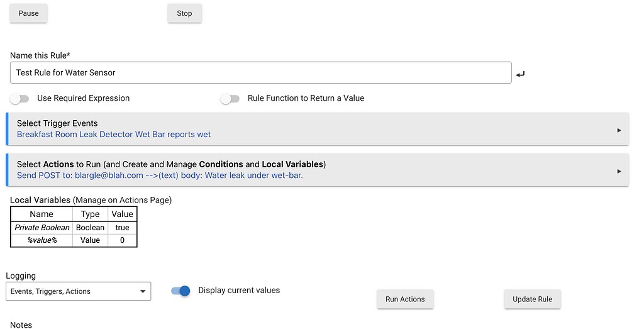
Task: Click the Notes label
Action: click(x=21, y=325)
